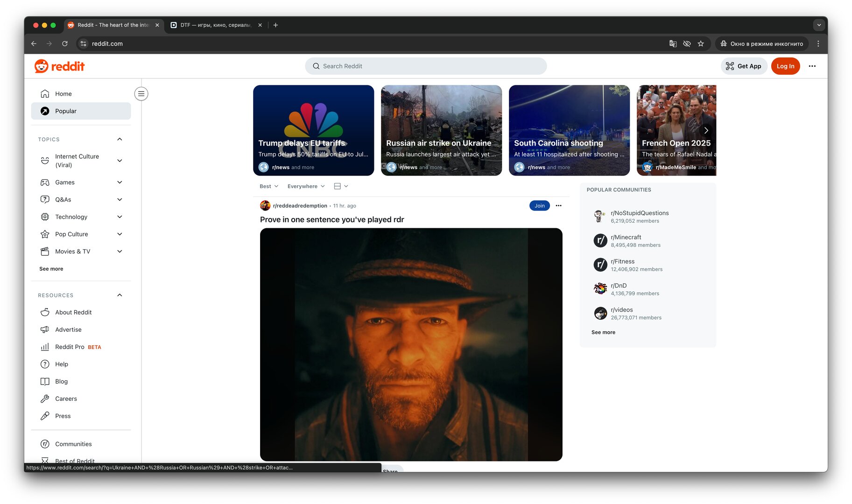Collapse the sidebar using hamburger button
This screenshot has height=504, width=852.
pyautogui.click(x=141, y=94)
